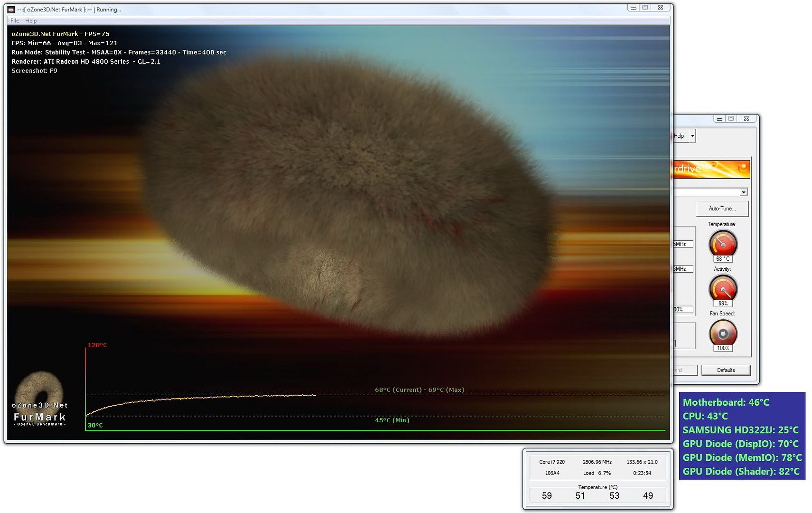
Task: Click the 'Load 6.7%' value
Action: 597,473
